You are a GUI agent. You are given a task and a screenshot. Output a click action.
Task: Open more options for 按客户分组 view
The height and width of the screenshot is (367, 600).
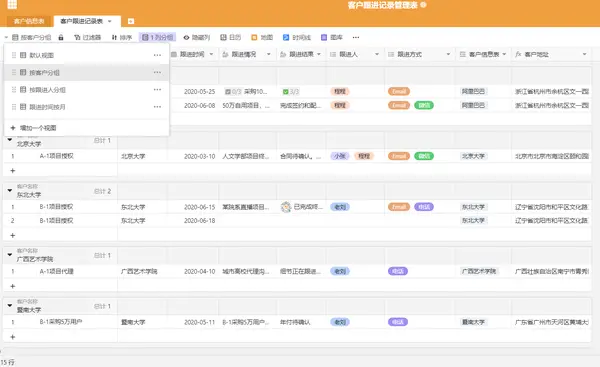pos(157,72)
